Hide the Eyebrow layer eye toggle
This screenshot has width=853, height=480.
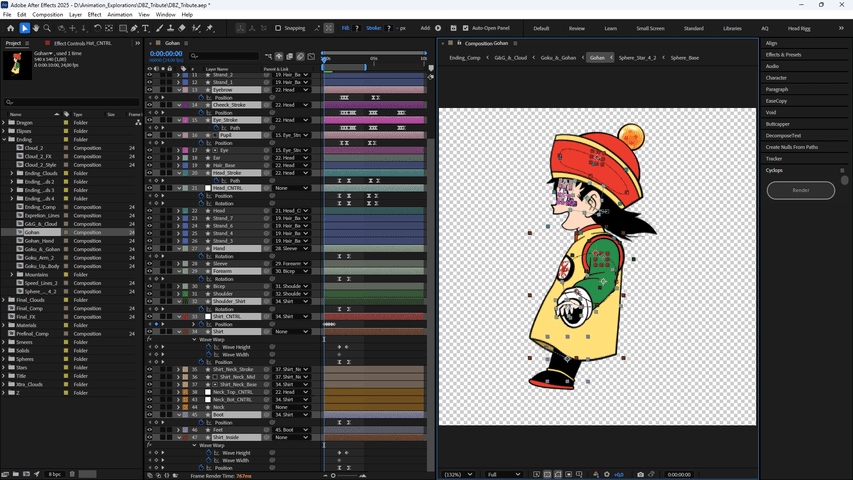(x=150, y=90)
